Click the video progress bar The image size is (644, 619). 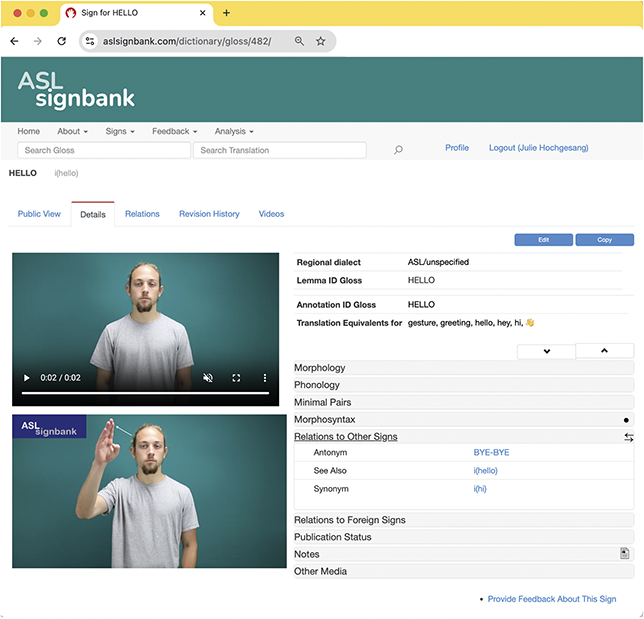point(145,393)
